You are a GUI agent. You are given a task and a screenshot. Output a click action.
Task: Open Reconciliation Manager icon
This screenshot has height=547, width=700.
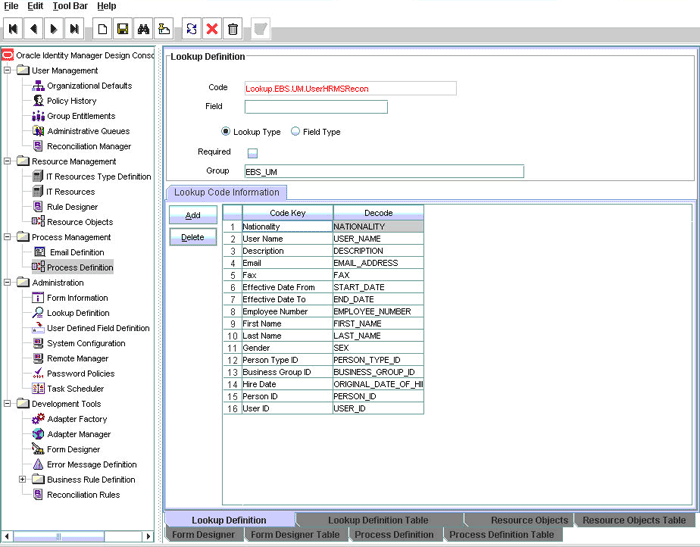tap(38, 146)
